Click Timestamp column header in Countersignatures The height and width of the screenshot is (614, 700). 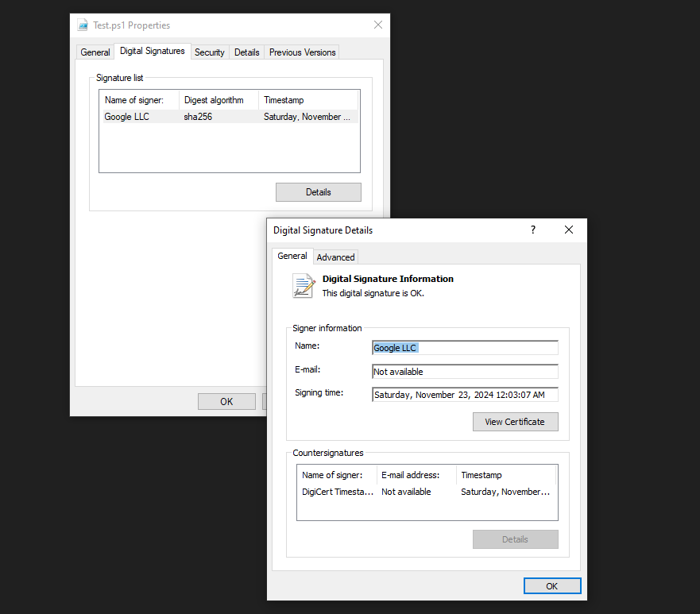click(x=506, y=475)
